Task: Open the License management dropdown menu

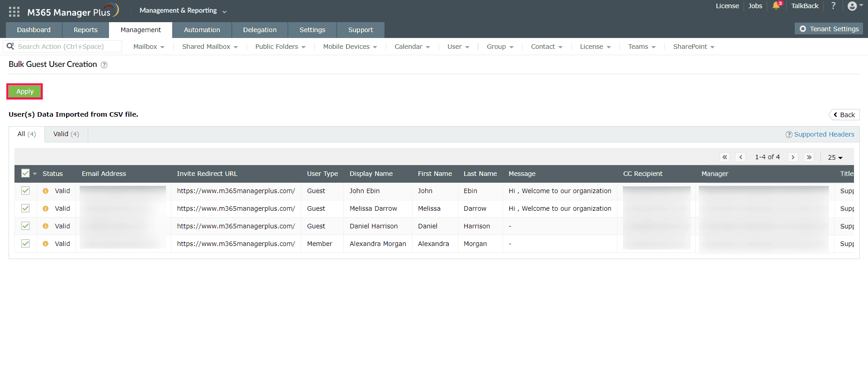Action: (595, 47)
